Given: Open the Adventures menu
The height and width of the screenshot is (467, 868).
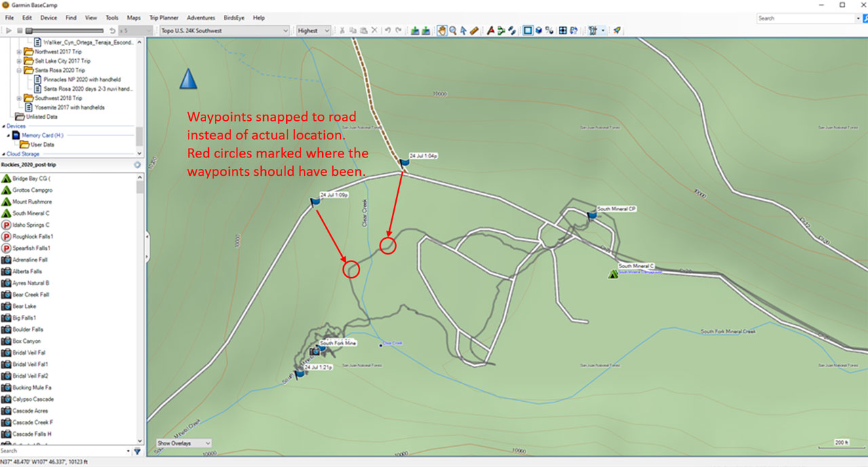Looking at the screenshot, I should (201, 18).
